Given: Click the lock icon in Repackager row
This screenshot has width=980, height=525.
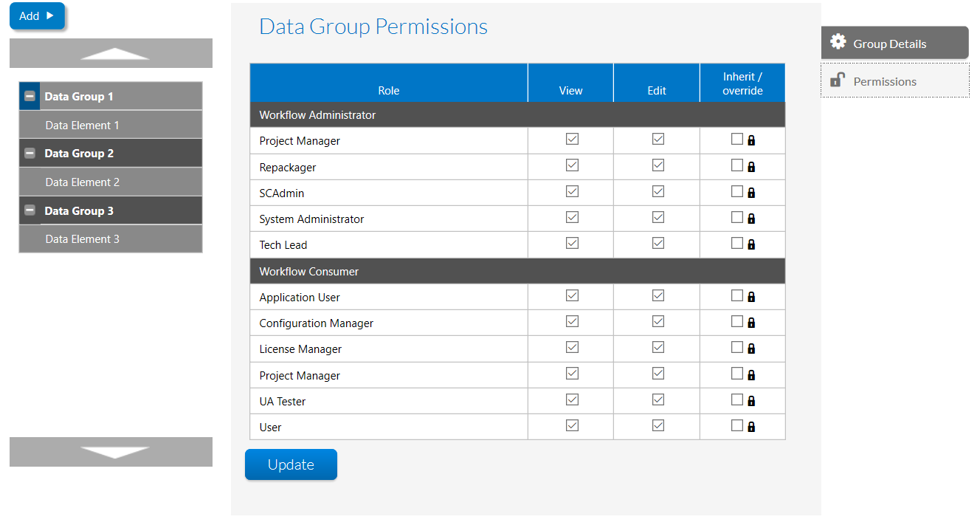Looking at the screenshot, I should [x=751, y=167].
